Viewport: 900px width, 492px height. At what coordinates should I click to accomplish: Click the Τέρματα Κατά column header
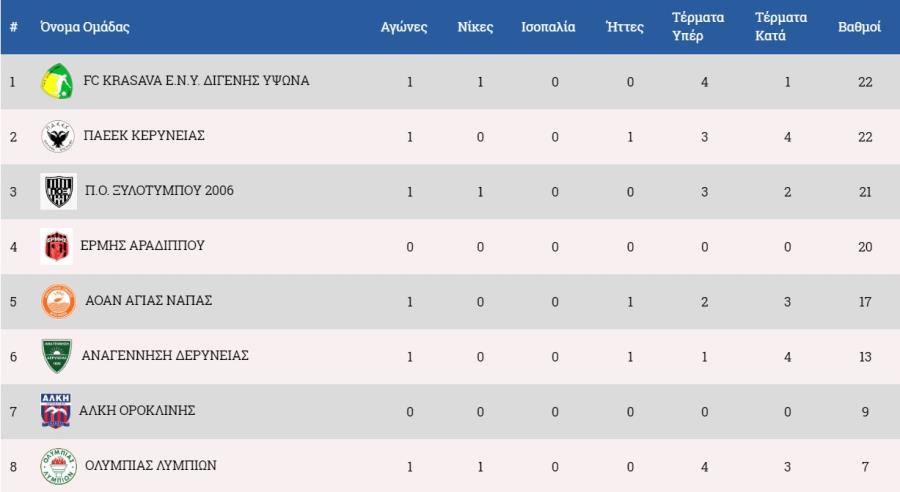[781, 26]
